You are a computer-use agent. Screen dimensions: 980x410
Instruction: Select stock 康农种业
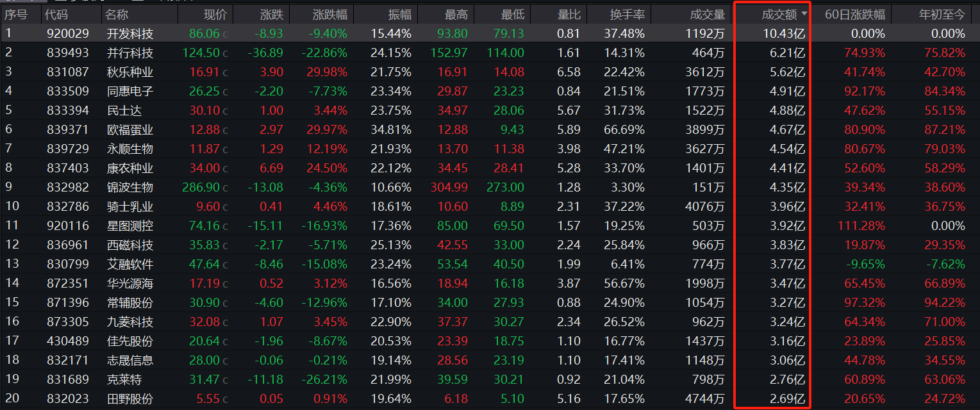(x=130, y=168)
